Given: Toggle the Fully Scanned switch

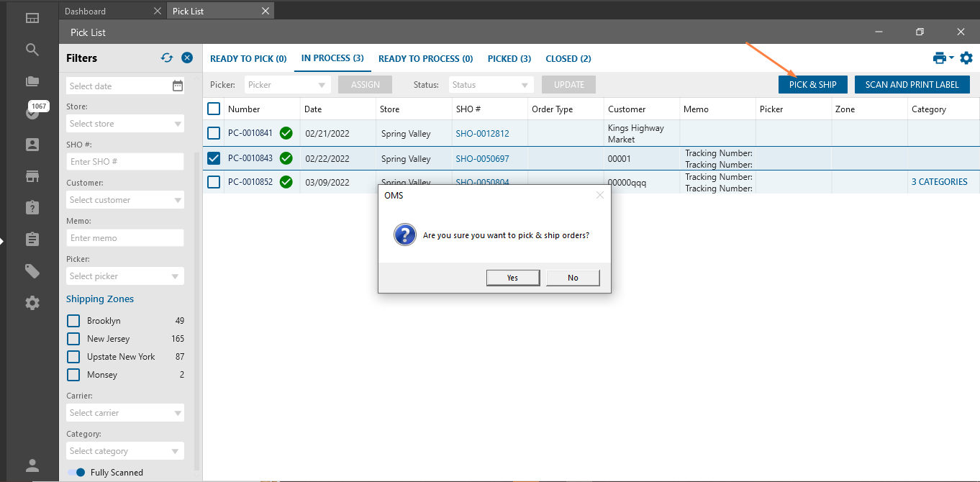Looking at the screenshot, I should click(76, 473).
